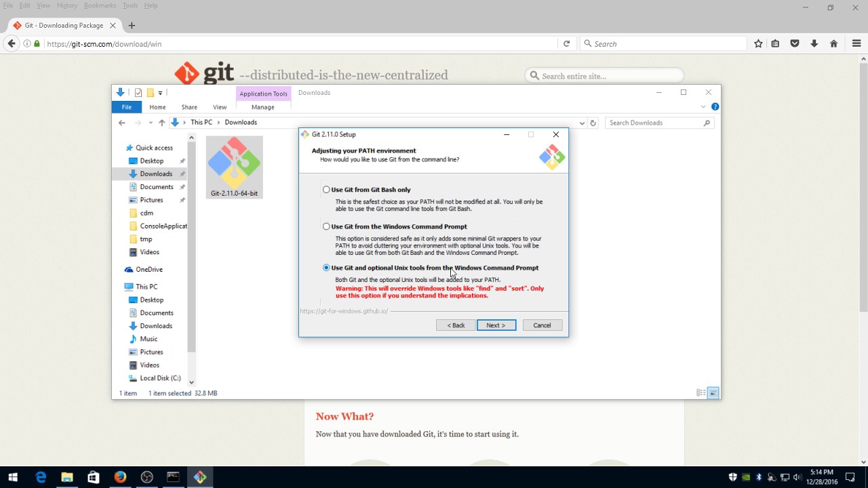Open the Manage tab under Application Tools
868x488 pixels.
tap(263, 107)
